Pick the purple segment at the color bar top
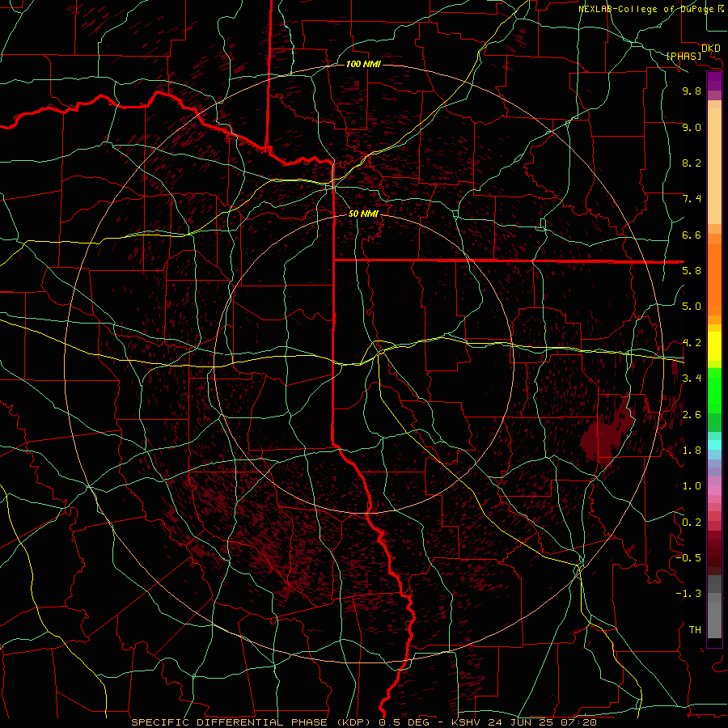The height and width of the screenshot is (728, 728). (714, 81)
